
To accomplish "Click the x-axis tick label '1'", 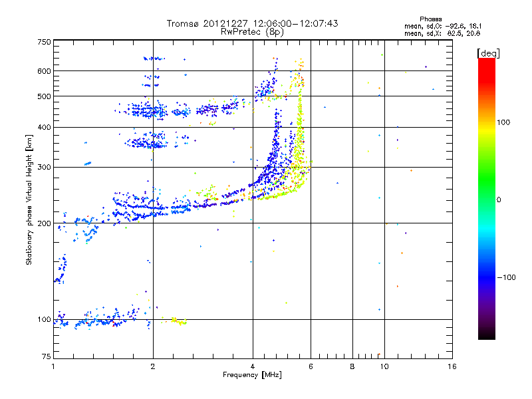I will (x=53, y=366).
